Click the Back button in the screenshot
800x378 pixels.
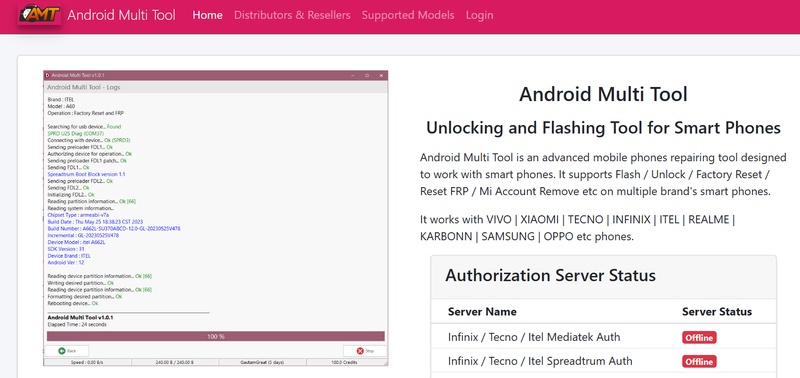[x=67, y=351]
